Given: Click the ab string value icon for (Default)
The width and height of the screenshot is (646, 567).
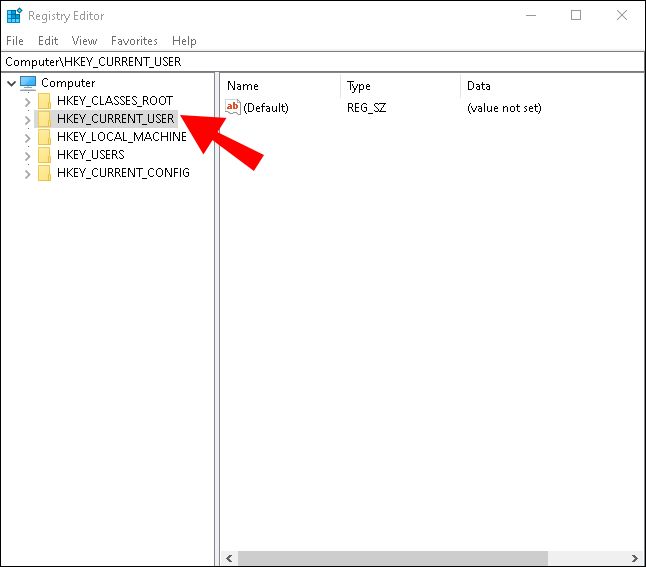Looking at the screenshot, I should click(233, 107).
